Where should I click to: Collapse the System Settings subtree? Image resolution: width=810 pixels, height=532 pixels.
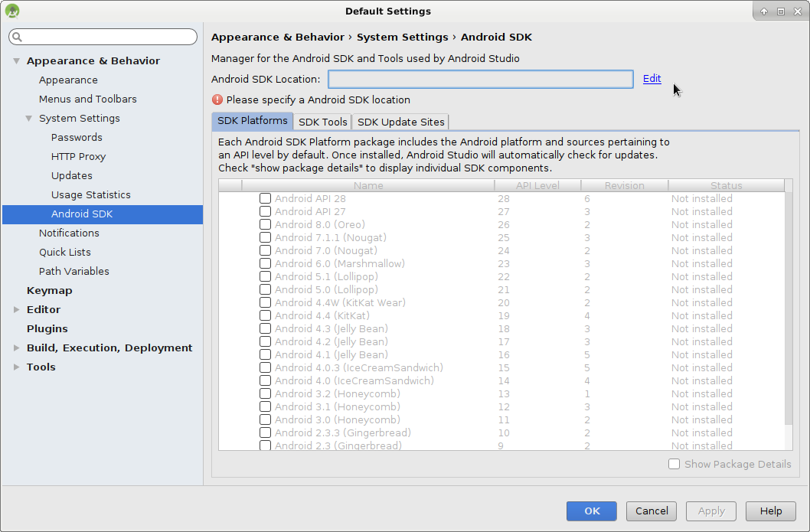(x=29, y=119)
